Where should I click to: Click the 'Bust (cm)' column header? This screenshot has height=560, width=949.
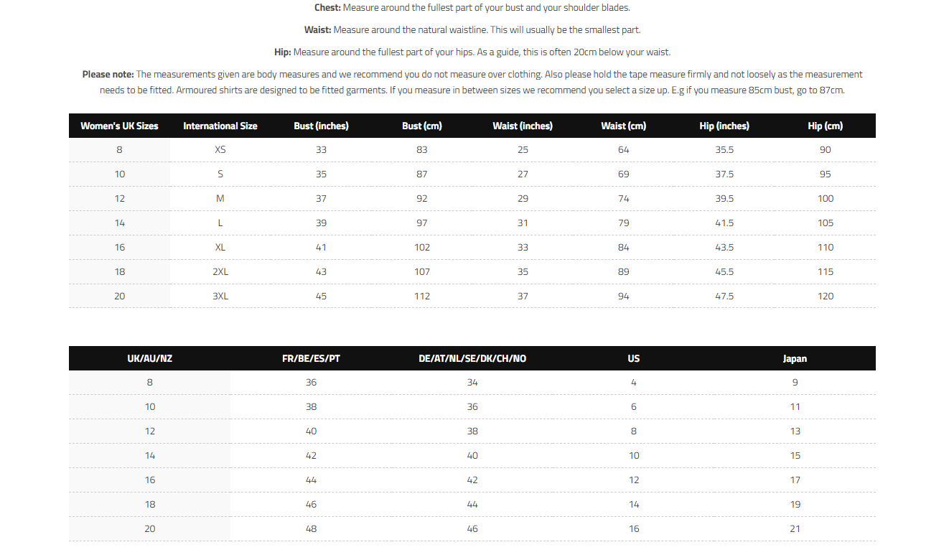[422, 126]
